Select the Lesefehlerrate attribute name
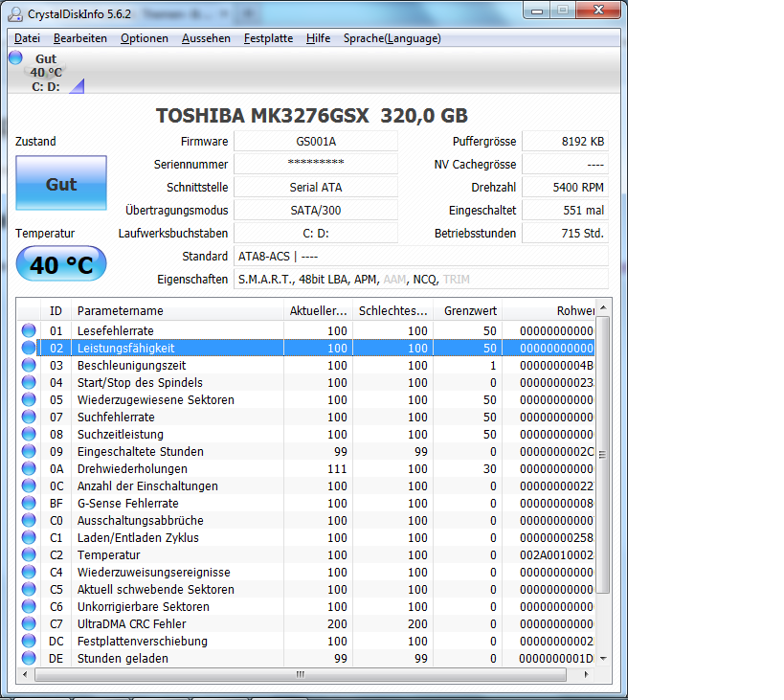 116,331
